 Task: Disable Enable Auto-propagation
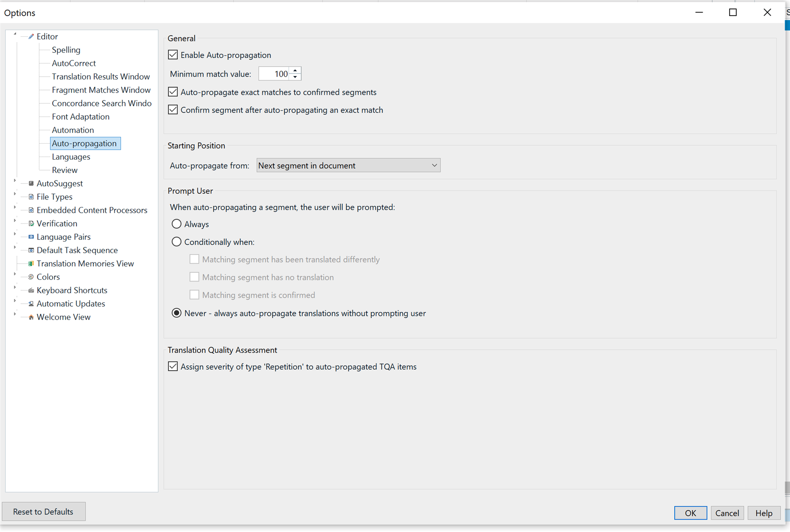(173, 55)
